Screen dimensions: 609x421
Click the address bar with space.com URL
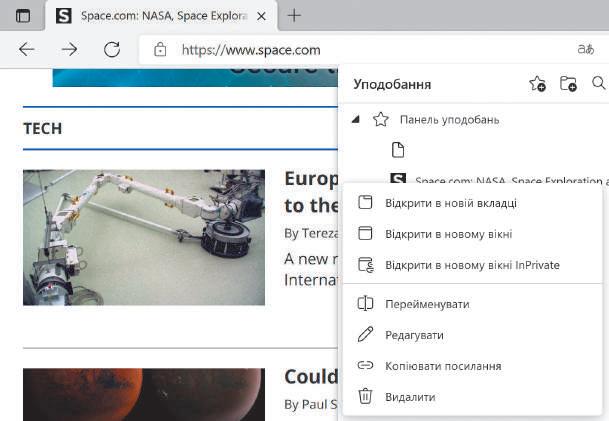click(251, 50)
